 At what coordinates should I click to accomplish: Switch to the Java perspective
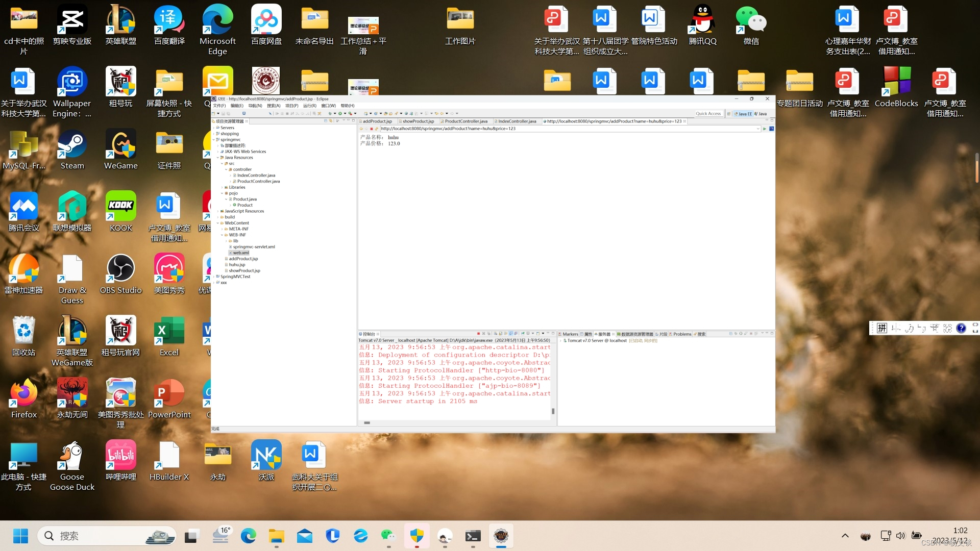761,114
